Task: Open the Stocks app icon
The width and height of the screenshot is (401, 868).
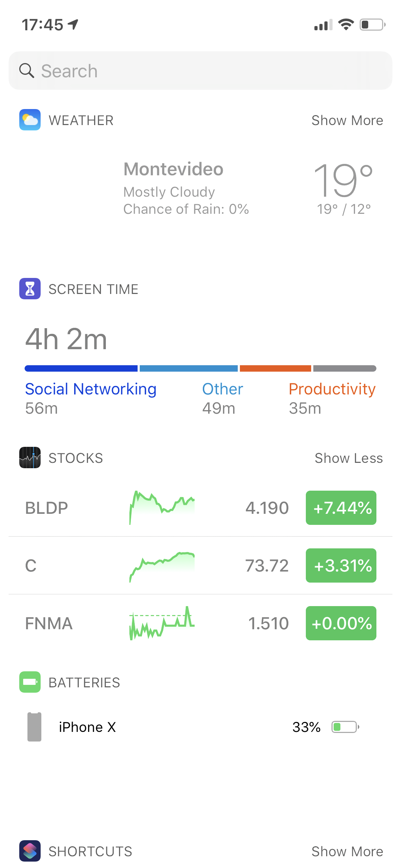Action: pyautogui.click(x=30, y=458)
